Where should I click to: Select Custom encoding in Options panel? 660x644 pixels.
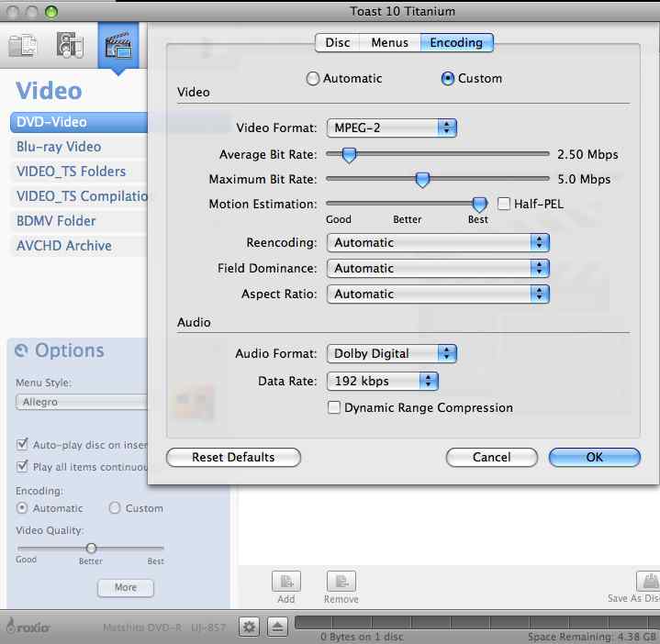point(115,508)
